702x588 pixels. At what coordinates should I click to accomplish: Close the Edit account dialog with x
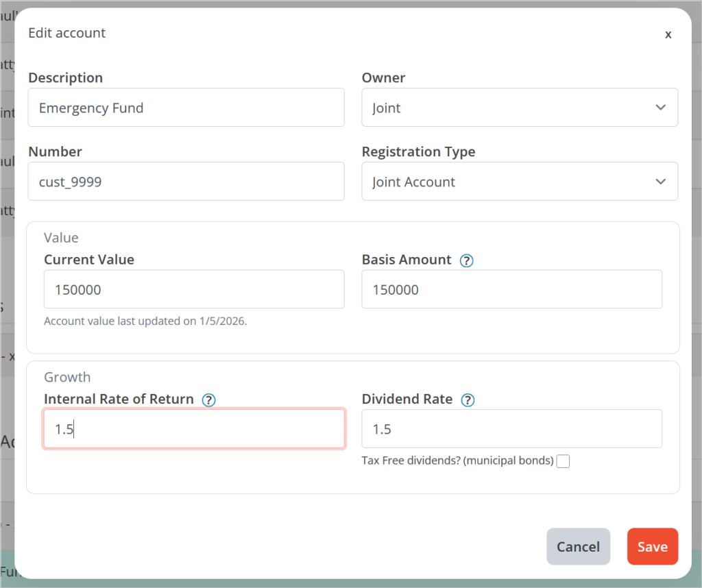click(668, 34)
